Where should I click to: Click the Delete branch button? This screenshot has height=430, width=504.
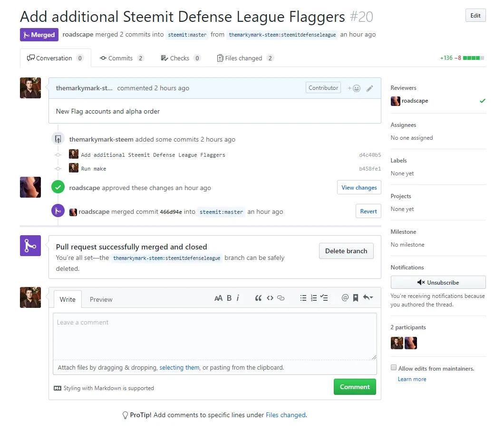pyautogui.click(x=346, y=251)
